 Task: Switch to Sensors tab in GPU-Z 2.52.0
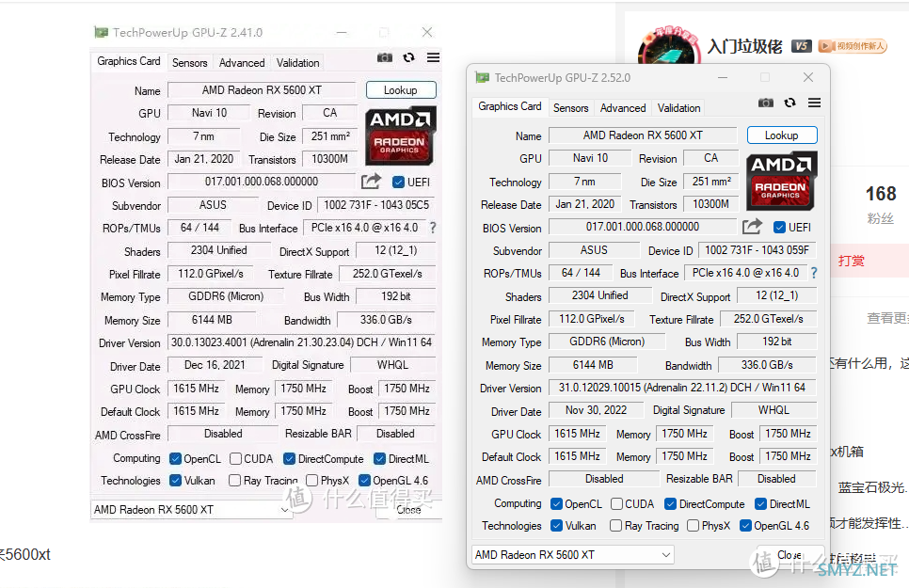coord(570,108)
